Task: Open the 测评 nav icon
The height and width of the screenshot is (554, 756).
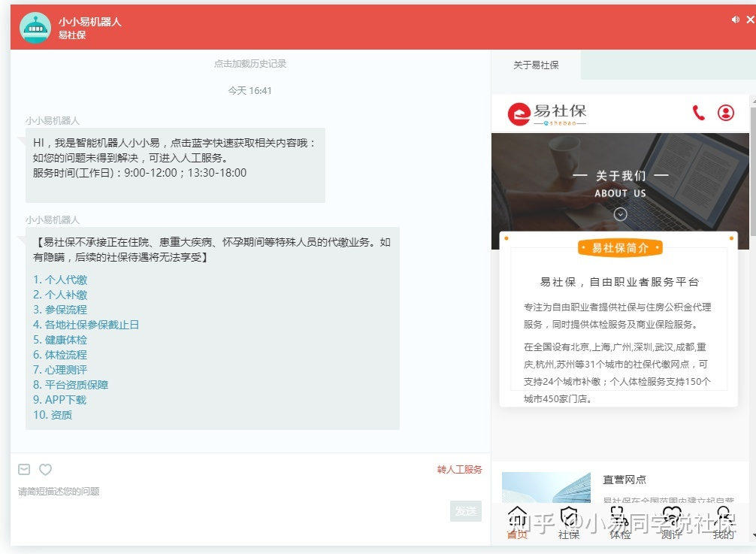Action: click(x=672, y=522)
